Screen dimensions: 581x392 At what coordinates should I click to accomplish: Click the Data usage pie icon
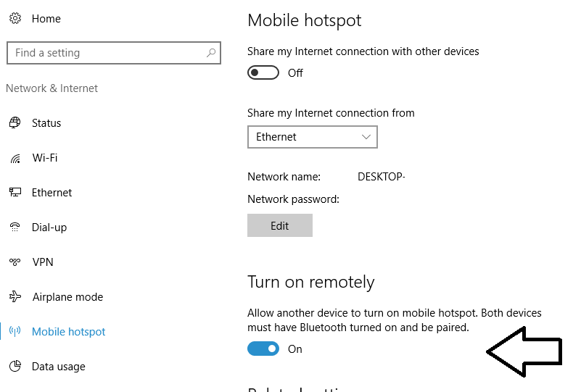click(x=15, y=366)
